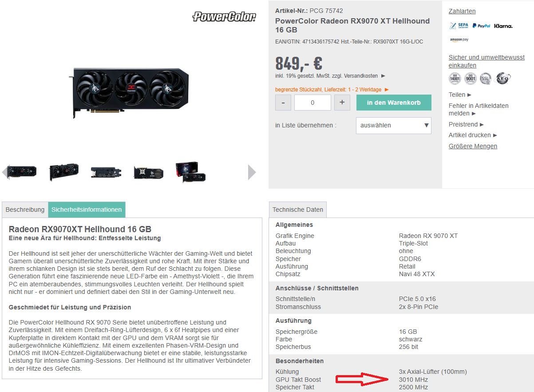The width and height of the screenshot is (534, 392).
Task: Decrease quantity with the minus button
Action: point(283,103)
